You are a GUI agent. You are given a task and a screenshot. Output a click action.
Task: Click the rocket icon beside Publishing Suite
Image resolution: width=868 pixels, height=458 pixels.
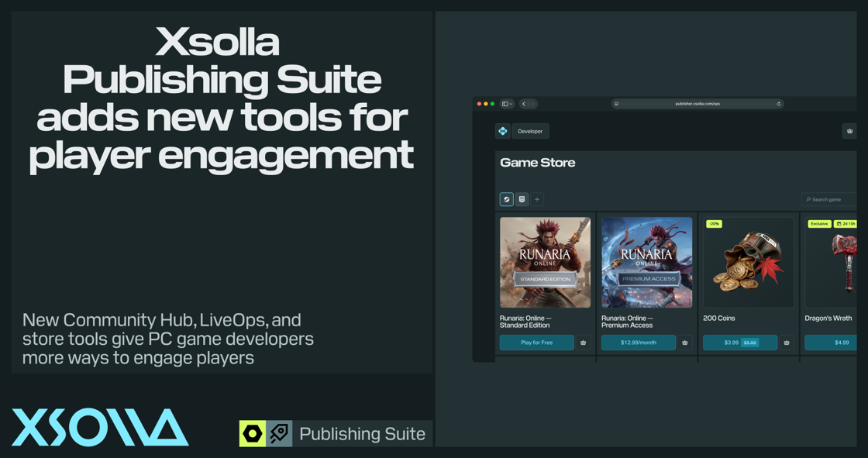(x=279, y=434)
